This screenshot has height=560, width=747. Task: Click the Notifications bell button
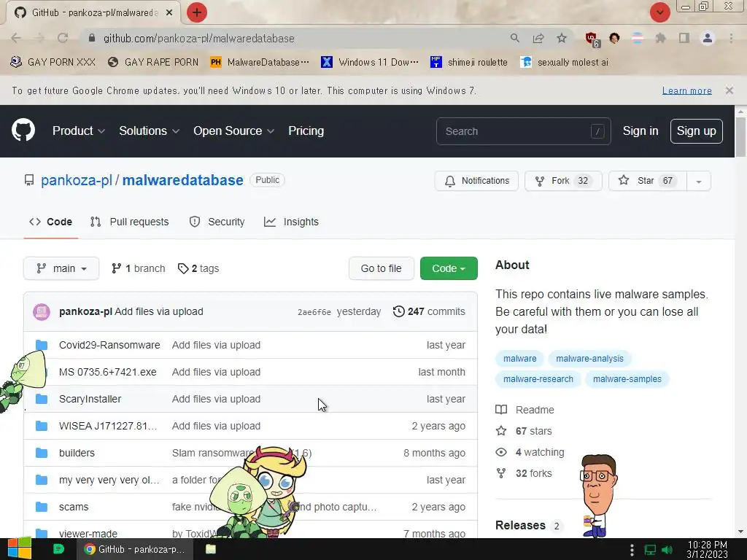(x=476, y=181)
